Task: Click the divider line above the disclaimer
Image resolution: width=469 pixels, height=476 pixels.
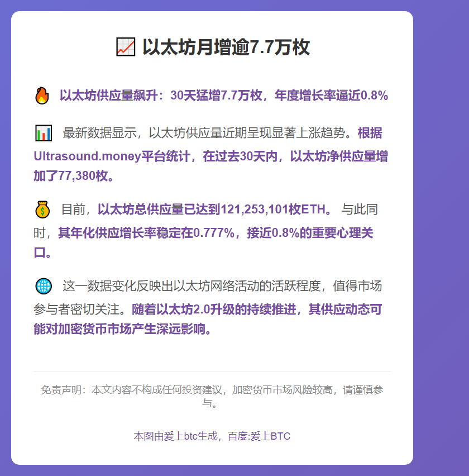Action: pyautogui.click(x=212, y=371)
